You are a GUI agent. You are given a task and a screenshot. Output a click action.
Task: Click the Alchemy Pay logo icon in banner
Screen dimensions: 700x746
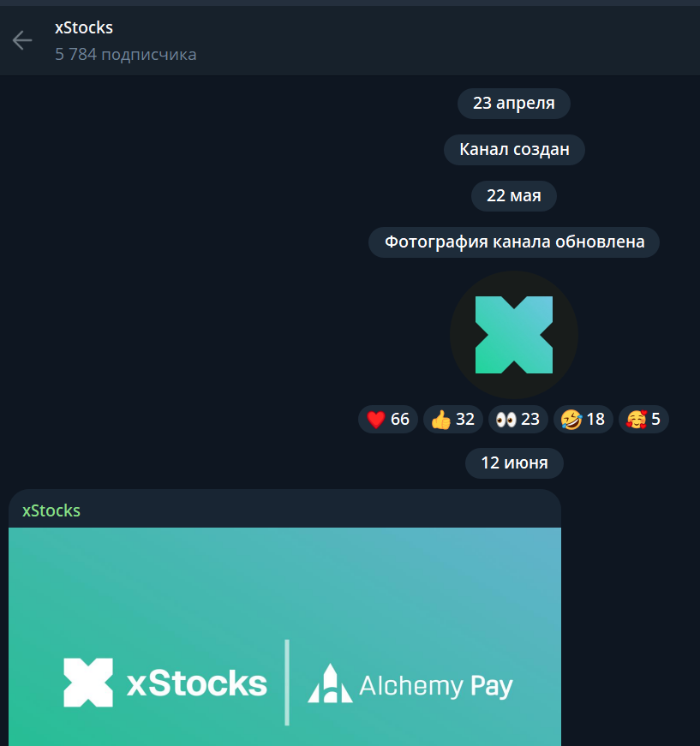[x=330, y=683]
